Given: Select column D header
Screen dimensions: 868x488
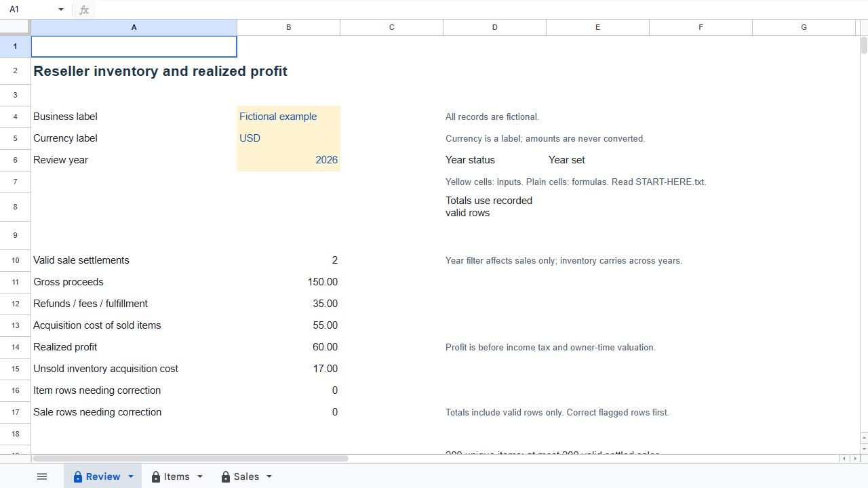Looking at the screenshot, I should coord(494,27).
